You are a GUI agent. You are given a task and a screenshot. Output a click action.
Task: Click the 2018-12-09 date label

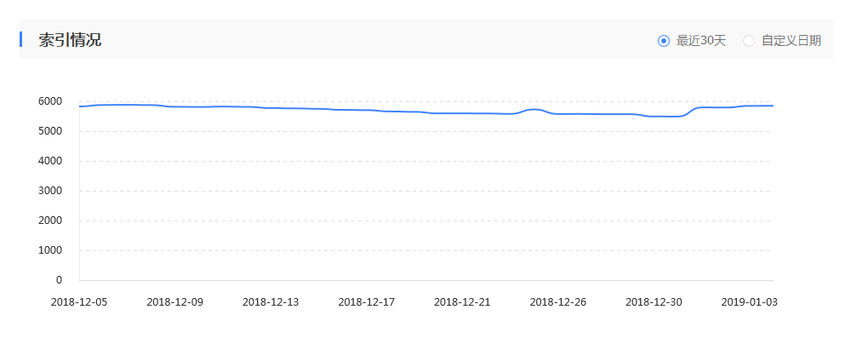tap(175, 302)
